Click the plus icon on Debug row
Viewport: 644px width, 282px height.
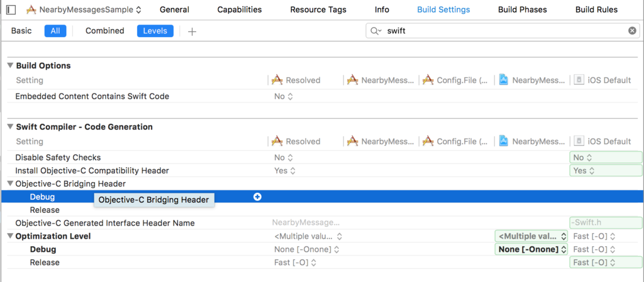coord(257,197)
